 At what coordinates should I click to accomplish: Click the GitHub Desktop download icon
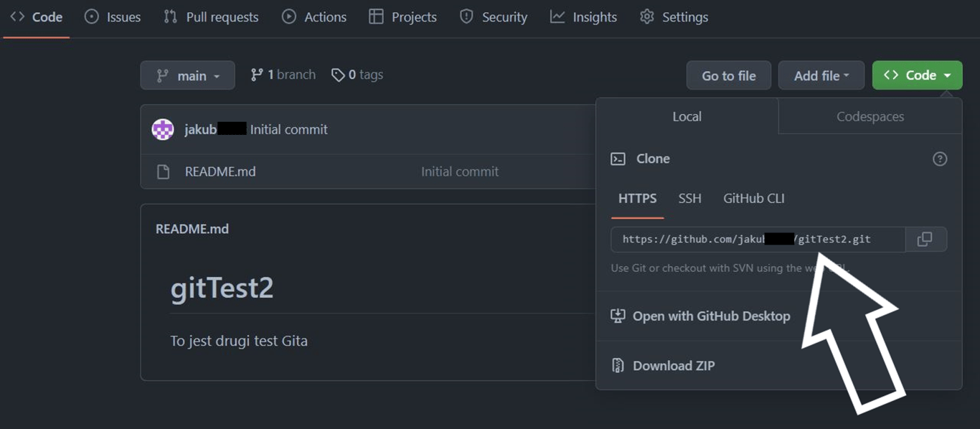[x=618, y=316]
